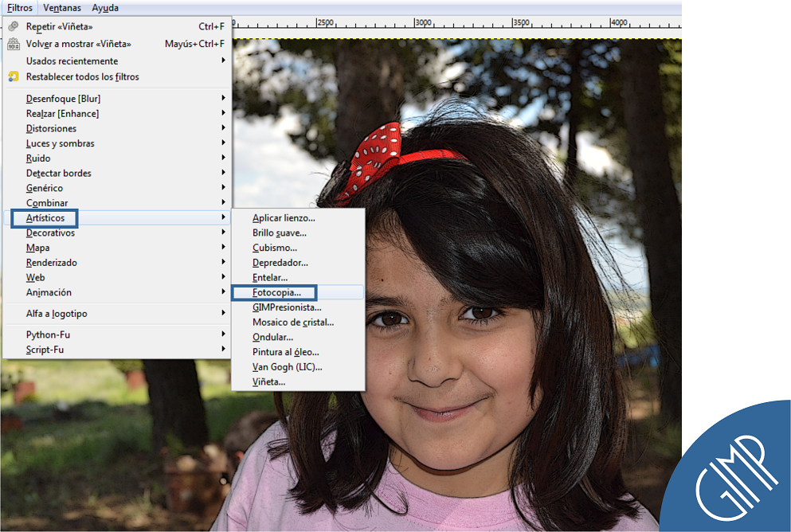791x532 pixels.
Task: Open the Ventanas menu
Action: pos(62,7)
